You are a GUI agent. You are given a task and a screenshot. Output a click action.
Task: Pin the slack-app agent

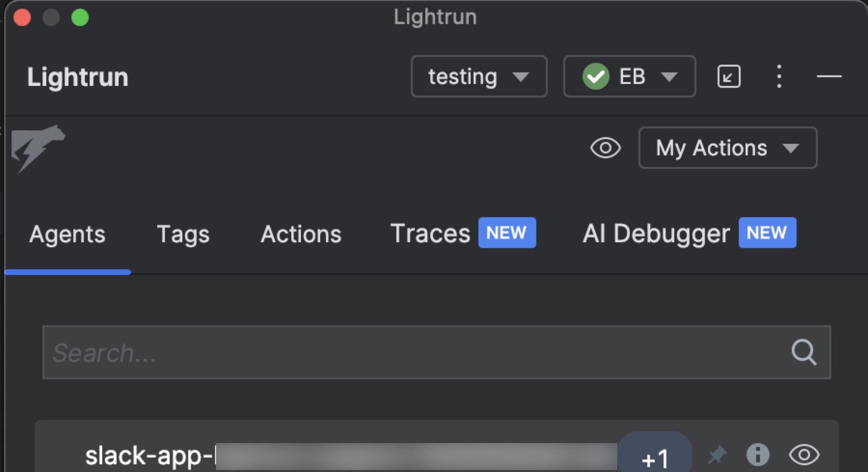click(x=717, y=455)
